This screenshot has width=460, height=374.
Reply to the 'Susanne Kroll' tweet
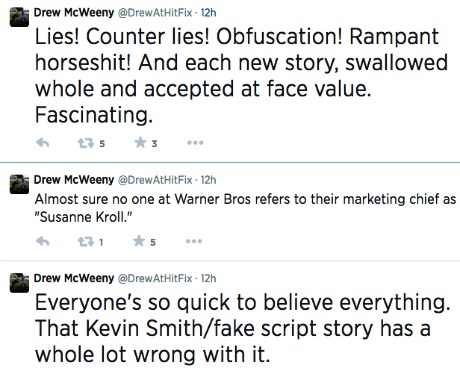tap(43, 241)
